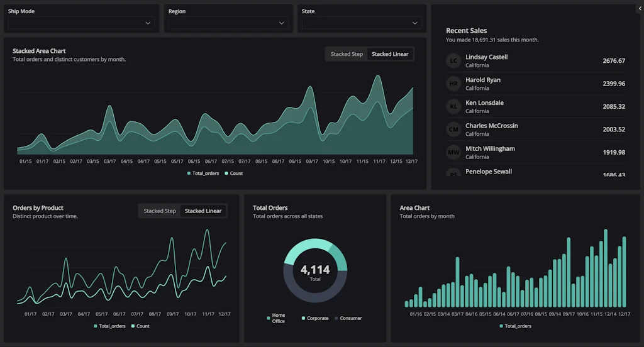Click Home Office legend marker in Total Orders
644x347 pixels.
(x=269, y=319)
